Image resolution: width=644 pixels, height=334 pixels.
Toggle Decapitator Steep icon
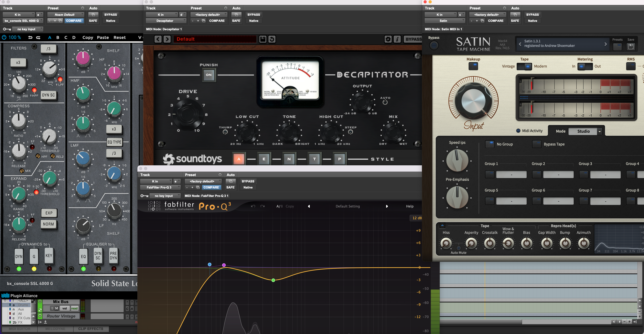pos(351,132)
